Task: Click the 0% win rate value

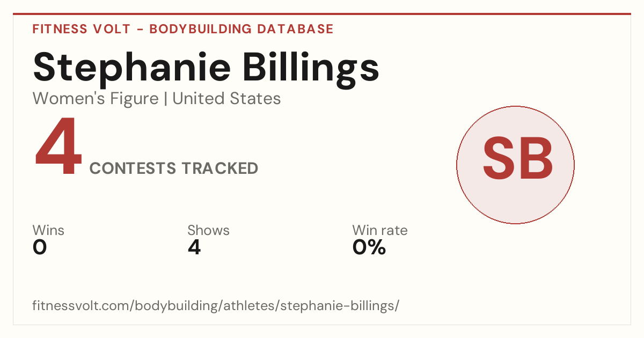Action: [369, 247]
